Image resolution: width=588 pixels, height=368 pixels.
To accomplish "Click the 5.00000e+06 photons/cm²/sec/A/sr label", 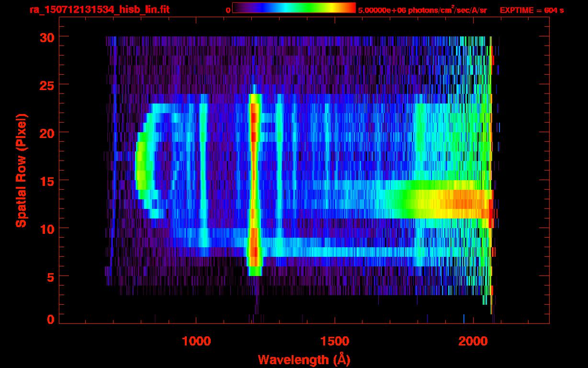I will [422, 10].
